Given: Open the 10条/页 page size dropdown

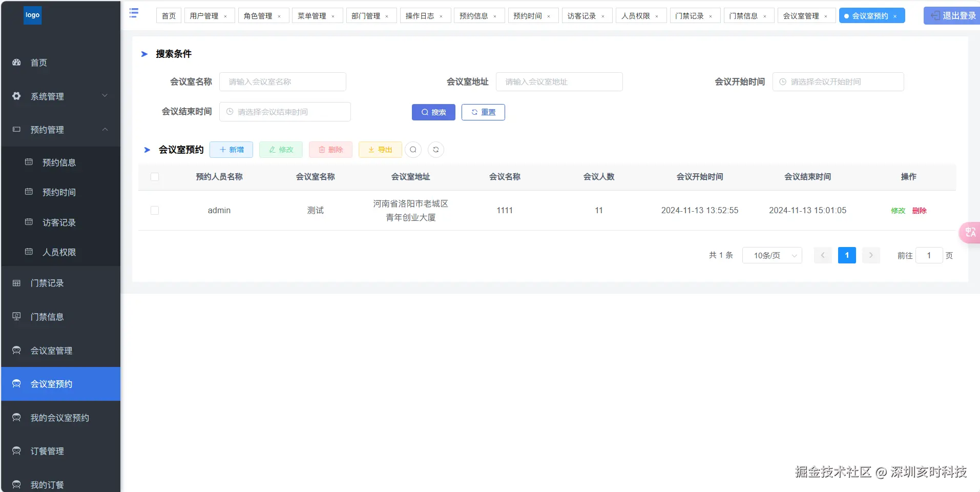Looking at the screenshot, I should [772, 255].
